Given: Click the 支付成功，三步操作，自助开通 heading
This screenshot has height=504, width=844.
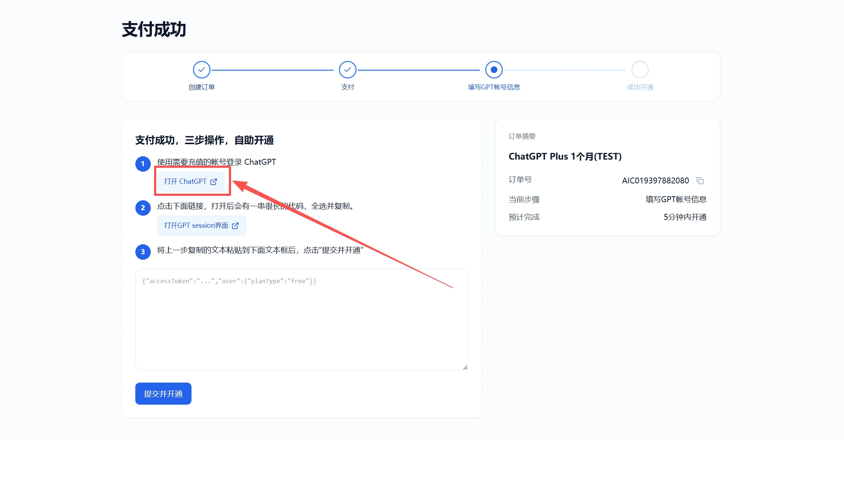Looking at the screenshot, I should (x=204, y=140).
